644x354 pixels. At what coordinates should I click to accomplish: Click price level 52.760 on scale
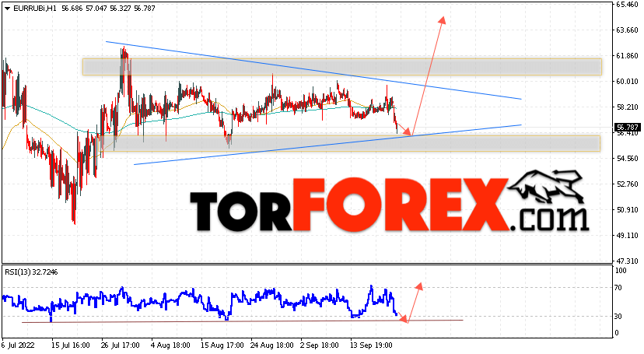tap(627, 184)
